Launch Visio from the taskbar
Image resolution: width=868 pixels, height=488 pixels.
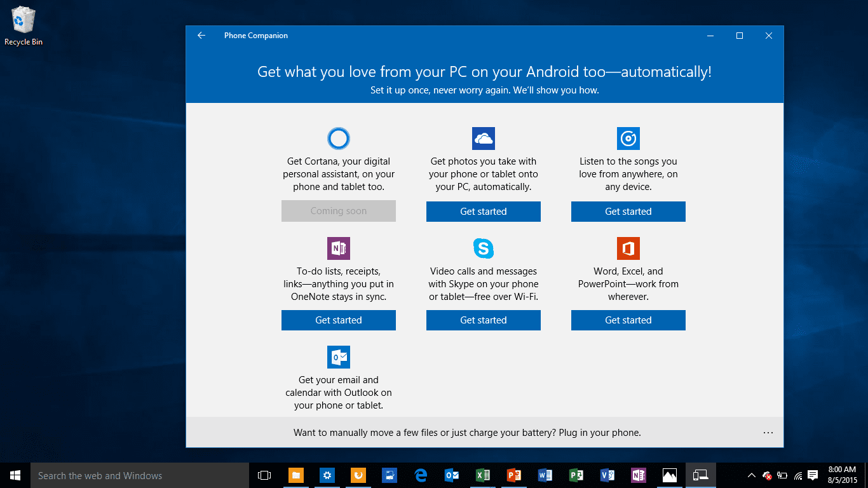(607, 475)
